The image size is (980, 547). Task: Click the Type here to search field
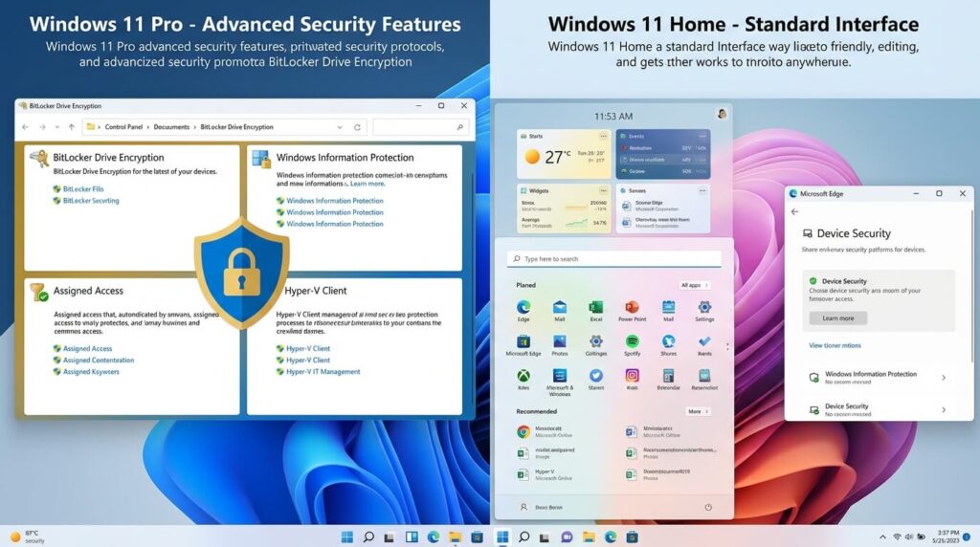click(613, 258)
